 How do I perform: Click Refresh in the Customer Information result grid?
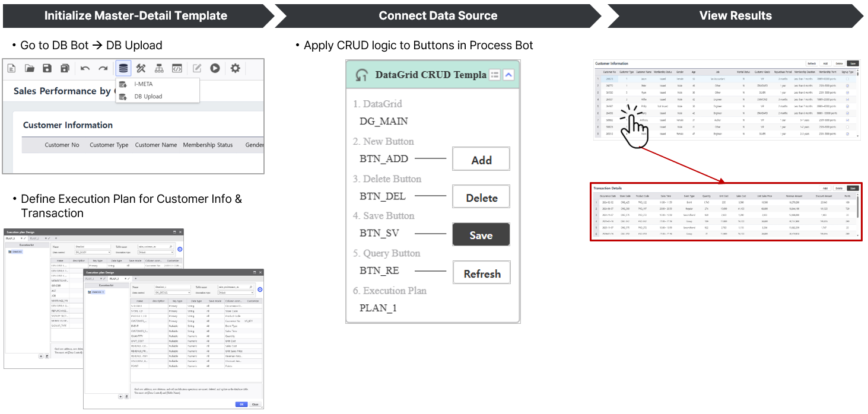tap(812, 63)
